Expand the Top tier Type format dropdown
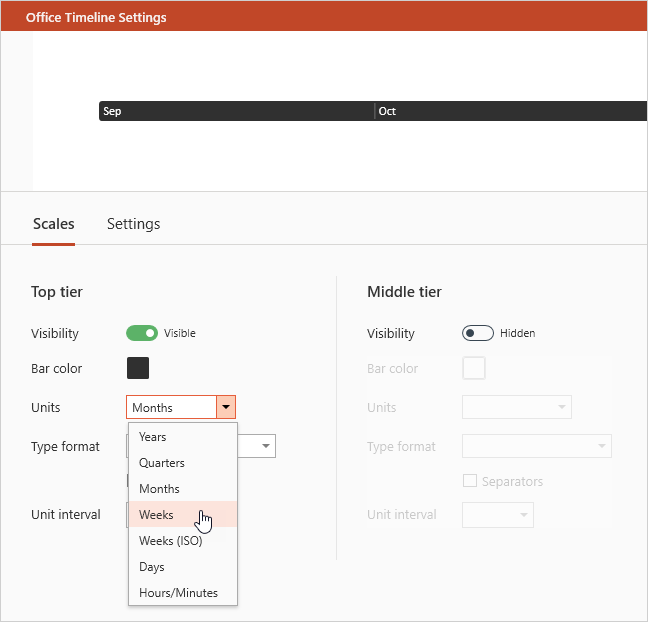648x622 pixels. pos(266,446)
